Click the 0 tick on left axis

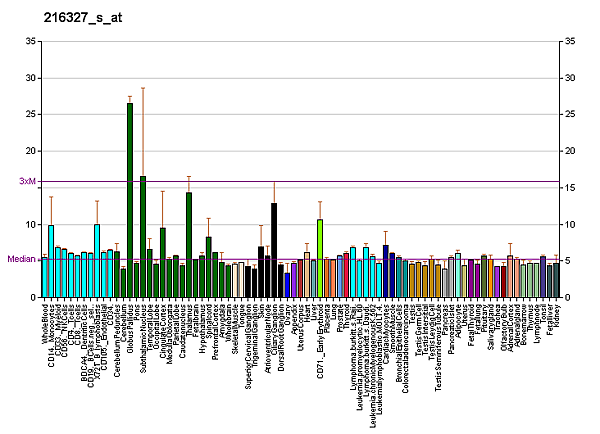pos(33,298)
